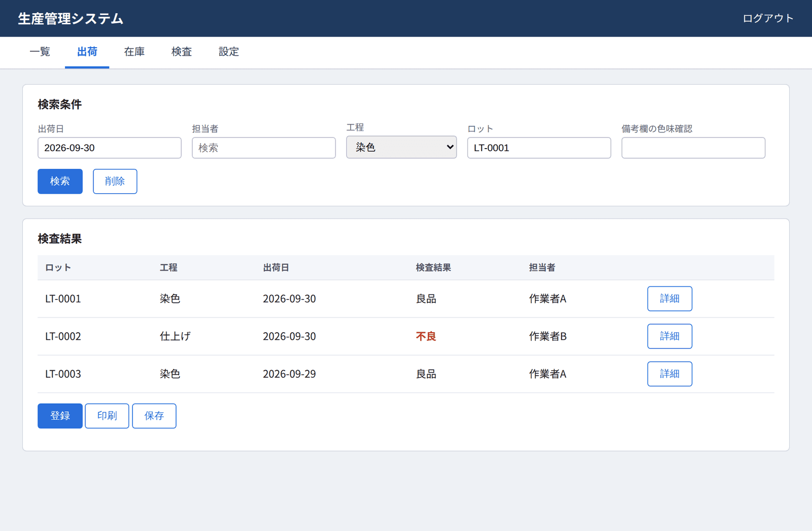Switch to the 一覧 tab
Viewport: 812px width, 531px height.
coord(40,52)
